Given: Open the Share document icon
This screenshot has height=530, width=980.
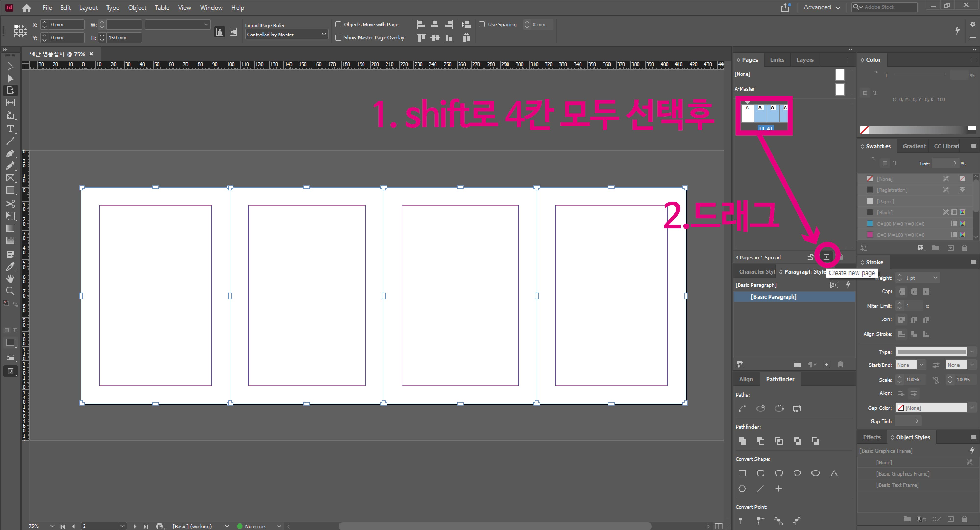Looking at the screenshot, I should pyautogui.click(x=785, y=7).
